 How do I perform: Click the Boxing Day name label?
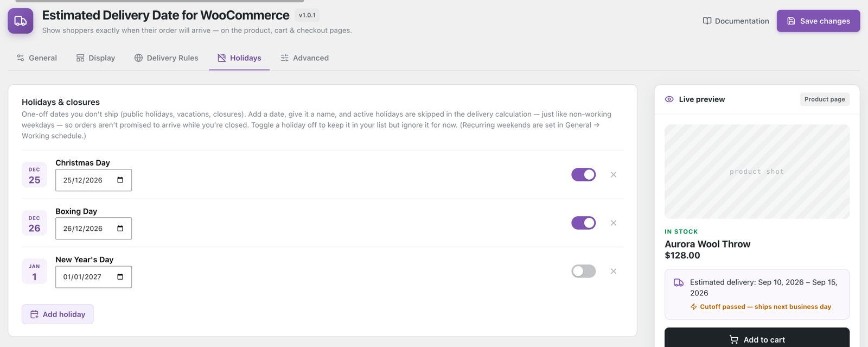pyautogui.click(x=76, y=211)
